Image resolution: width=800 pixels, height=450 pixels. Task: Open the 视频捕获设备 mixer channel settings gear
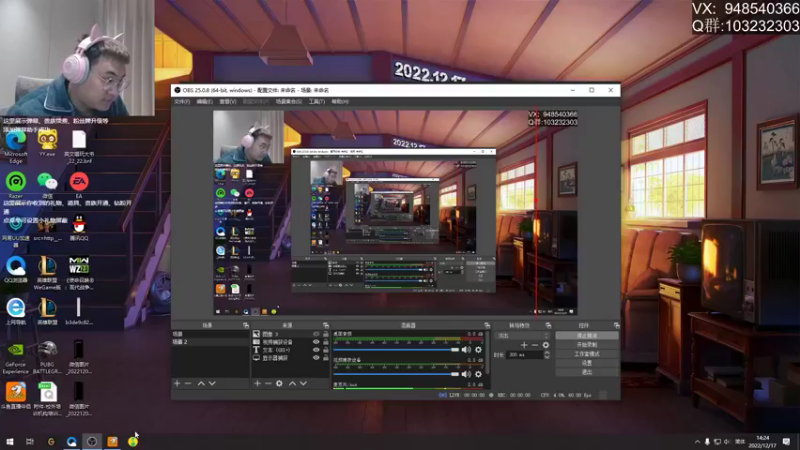(x=478, y=374)
